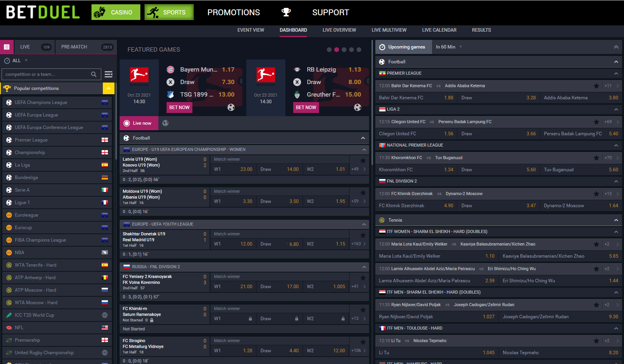624x364 pixels.
Task: Switch to the Live Calendar tab
Action: [439, 30]
